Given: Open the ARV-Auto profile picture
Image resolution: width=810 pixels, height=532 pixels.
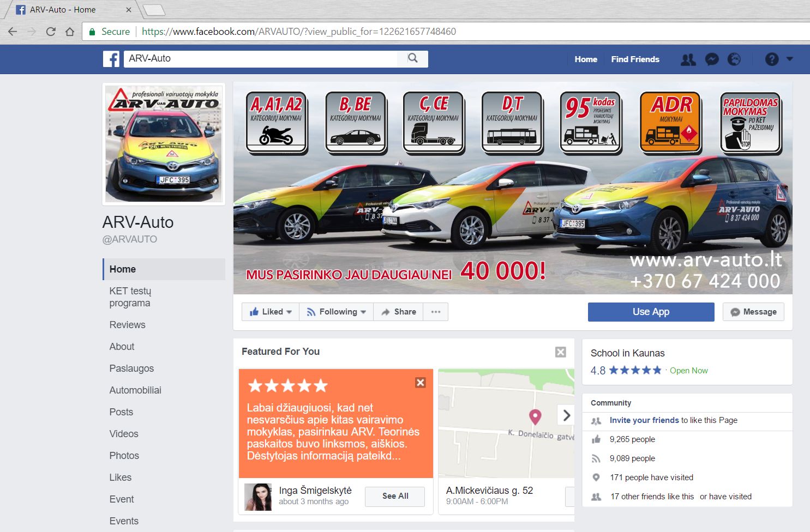Looking at the screenshot, I should click(164, 144).
